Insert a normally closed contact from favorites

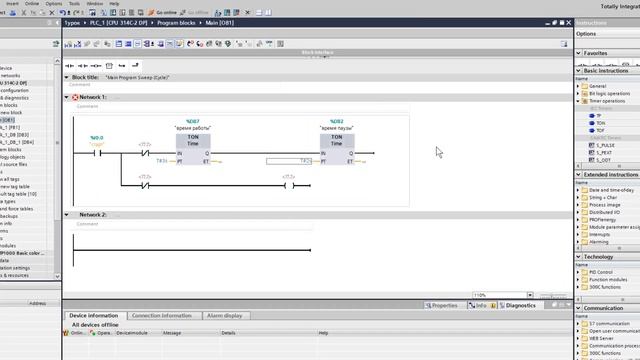pos(83,65)
